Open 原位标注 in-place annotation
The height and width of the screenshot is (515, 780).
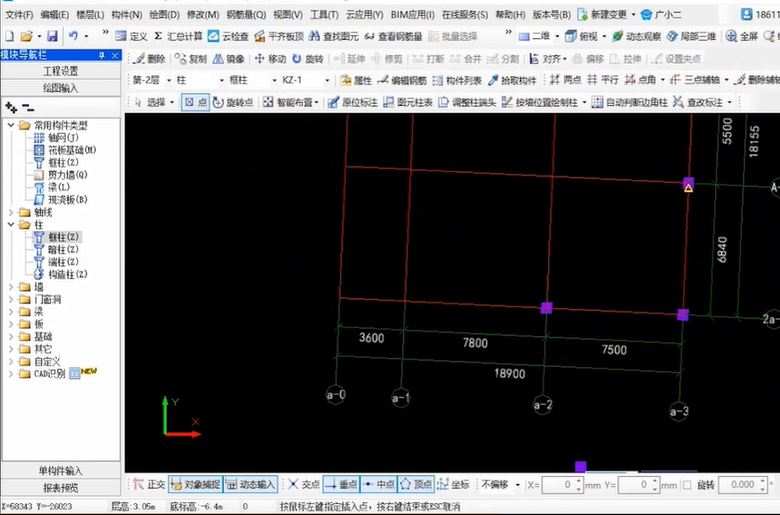tap(353, 103)
